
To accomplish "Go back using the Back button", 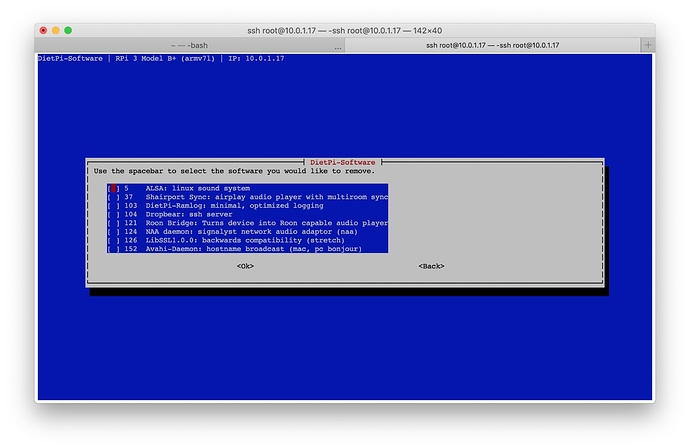I will tap(431, 266).
